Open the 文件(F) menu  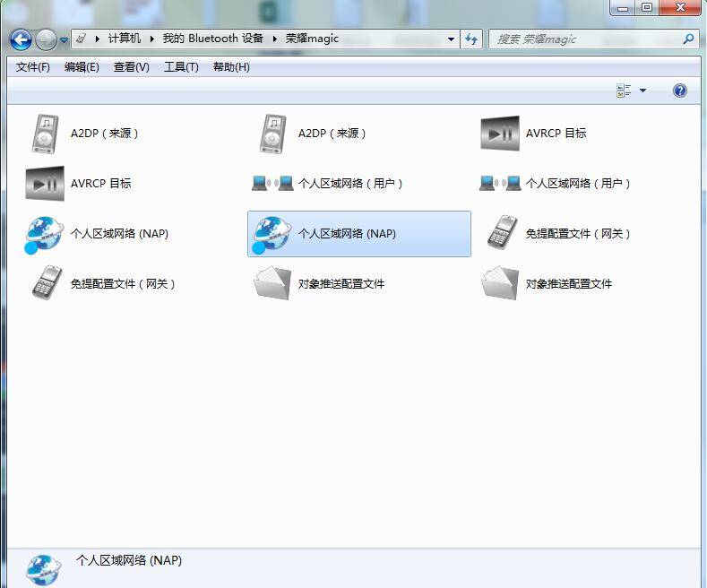coord(33,67)
